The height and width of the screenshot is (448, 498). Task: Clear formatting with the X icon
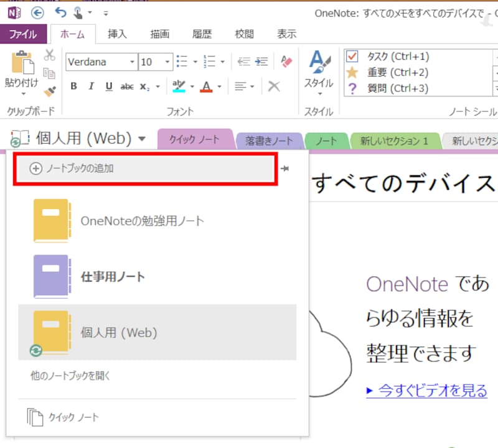pos(275,86)
